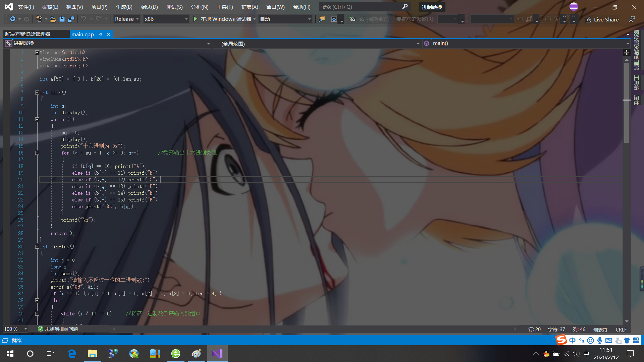Open the x86 platform dropdown

[x=166, y=19]
